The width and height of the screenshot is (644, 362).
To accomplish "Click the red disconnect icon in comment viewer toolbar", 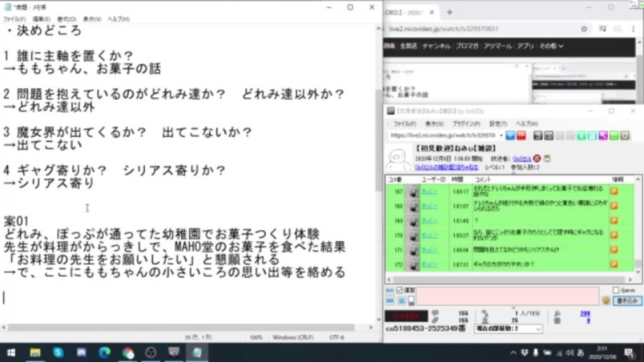I will [x=521, y=135].
